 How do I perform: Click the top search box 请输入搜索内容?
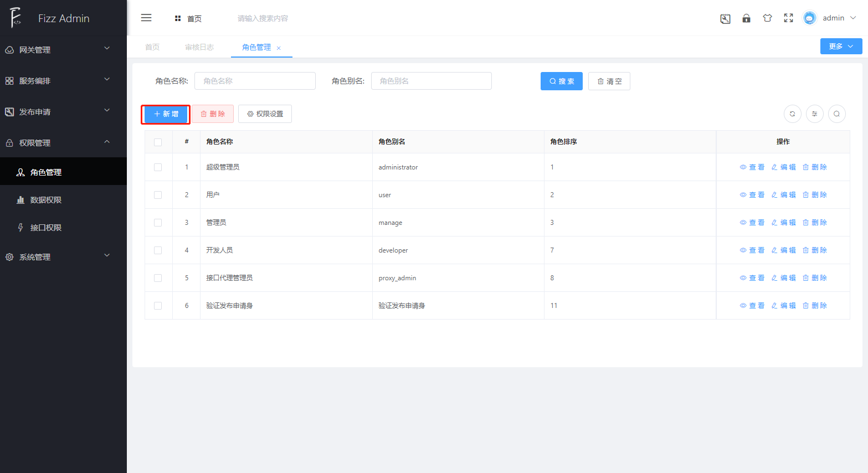pyautogui.click(x=263, y=19)
